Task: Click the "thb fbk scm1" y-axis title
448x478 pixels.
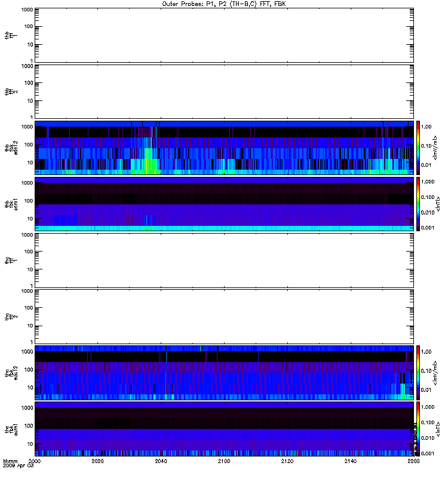Action: (11, 204)
